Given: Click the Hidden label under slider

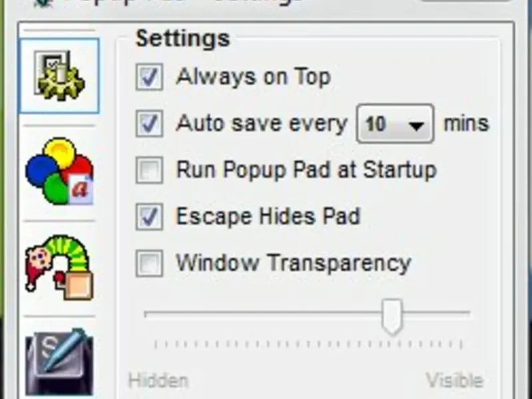Looking at the screenshot, I should (158, 380).
